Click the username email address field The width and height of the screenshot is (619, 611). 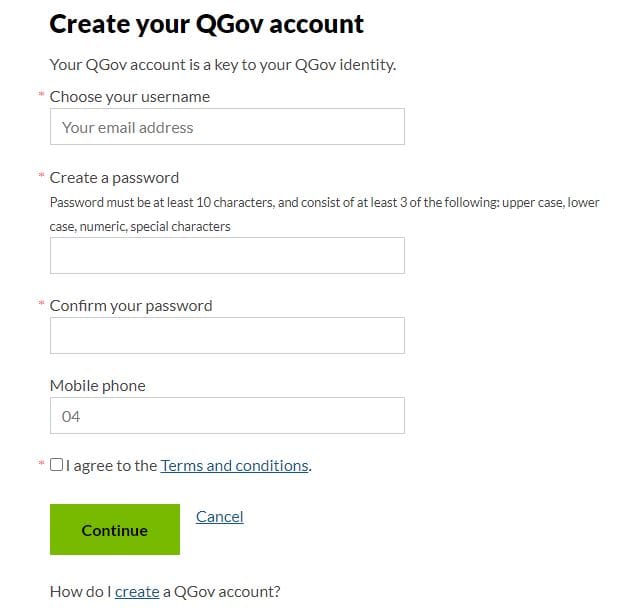coord(227,127)
